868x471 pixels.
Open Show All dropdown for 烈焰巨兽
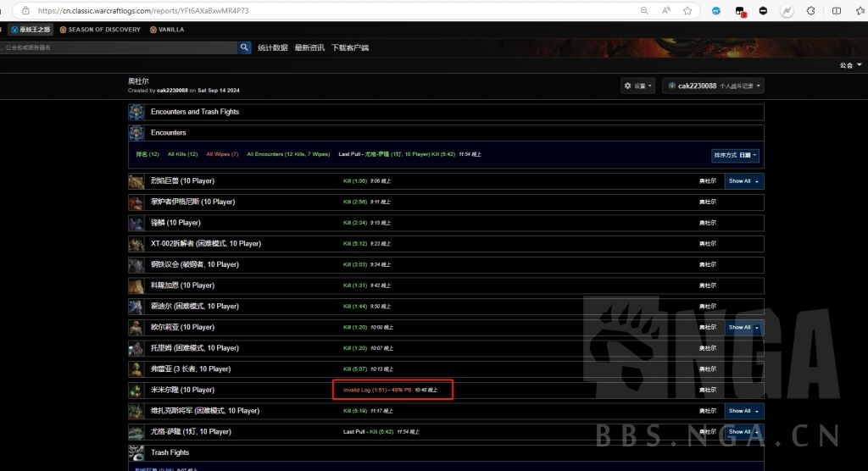pyautogui.click(x=743, y=181)
